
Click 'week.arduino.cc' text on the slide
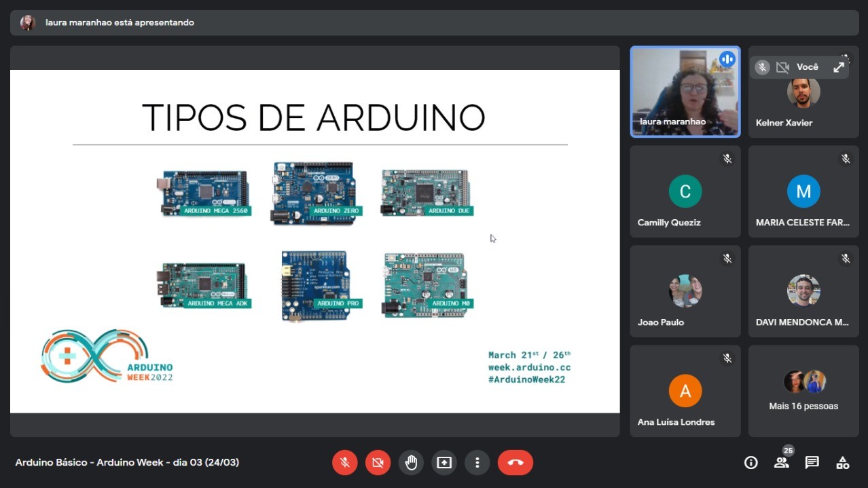coord(530,367)
